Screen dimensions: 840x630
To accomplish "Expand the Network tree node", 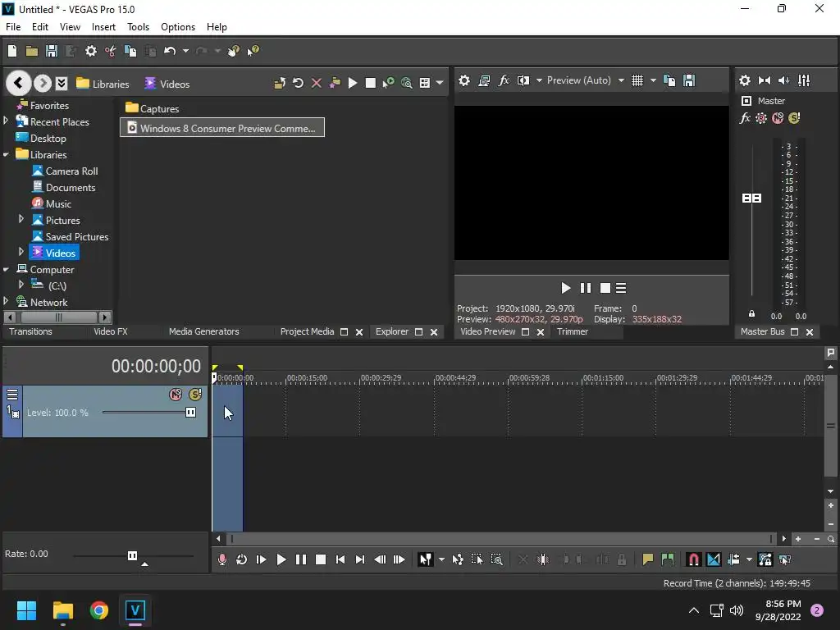I will coord(6,301).
